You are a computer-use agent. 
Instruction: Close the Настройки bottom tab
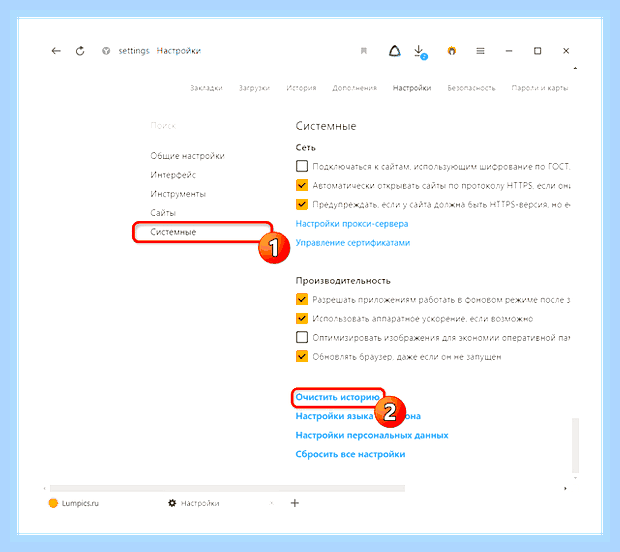point(272,503)
